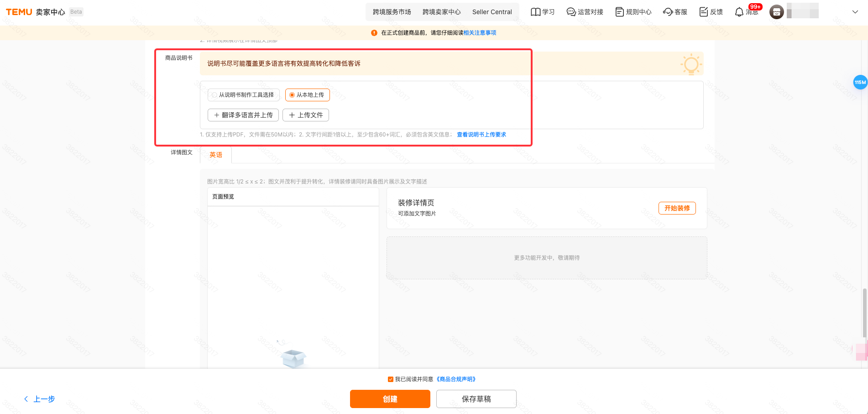Uncheck the 我已阅读并同意 checkbox
Viewport: 868px width, 414px height.
tap(391, 379)
